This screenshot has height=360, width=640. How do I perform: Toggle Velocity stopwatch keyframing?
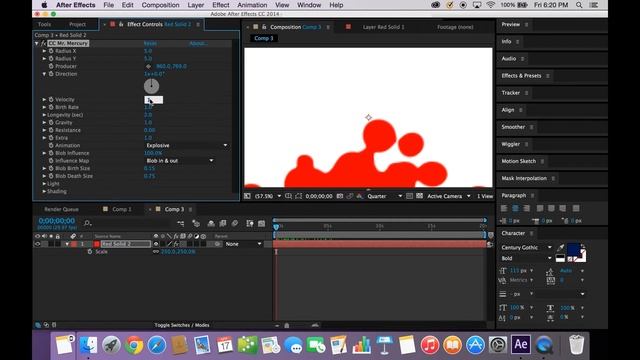[x=51, y=100]
